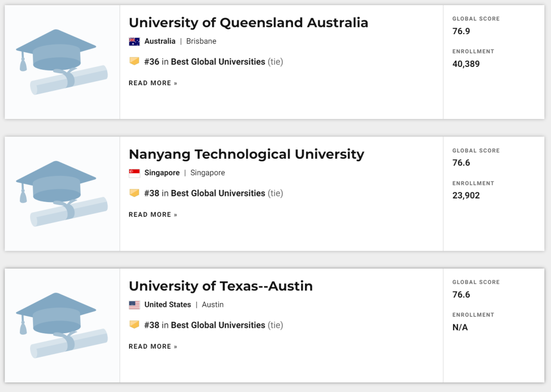Click the ranking badge icon beside #36
This screenshot has width=551, height=392.
134,61
